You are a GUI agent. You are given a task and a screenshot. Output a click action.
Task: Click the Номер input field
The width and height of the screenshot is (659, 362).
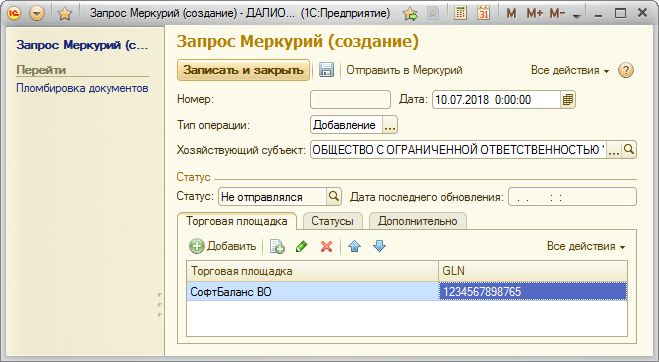tap(351, 100)
